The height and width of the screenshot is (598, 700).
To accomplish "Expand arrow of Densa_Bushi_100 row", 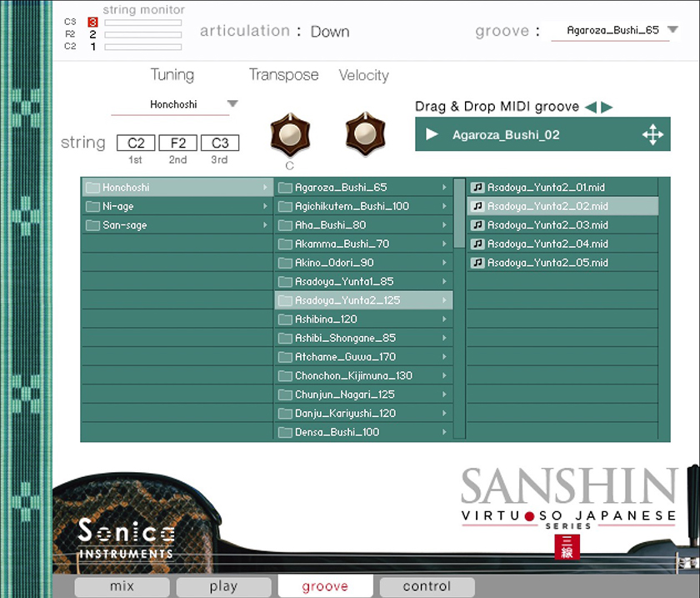I will point(444,432).
